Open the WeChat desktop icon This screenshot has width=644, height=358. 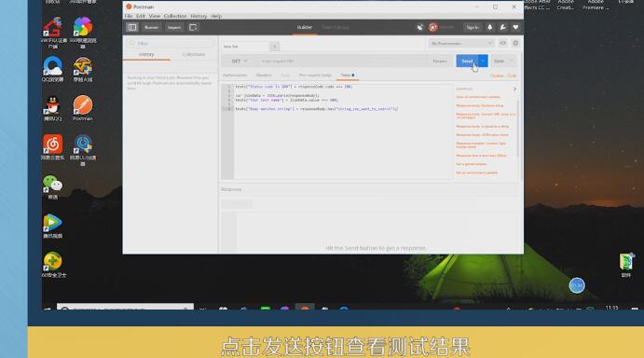(x=52, y=186)
